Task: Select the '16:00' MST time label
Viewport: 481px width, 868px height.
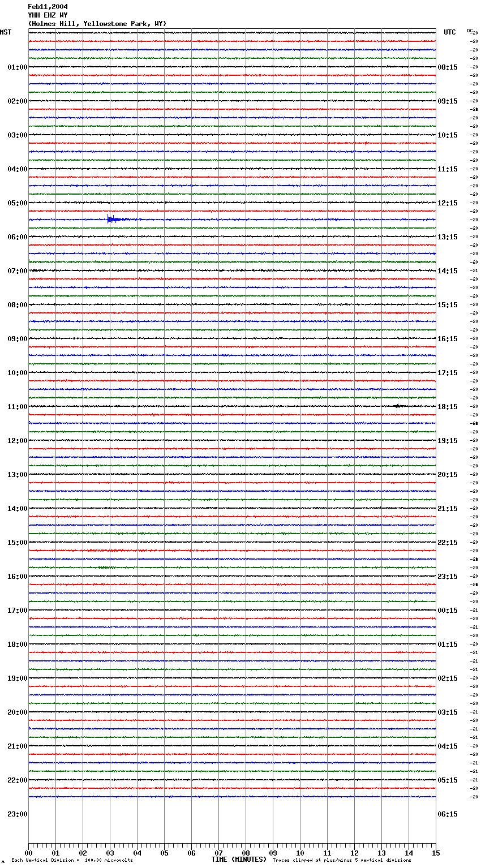Action: coord(18,577)
